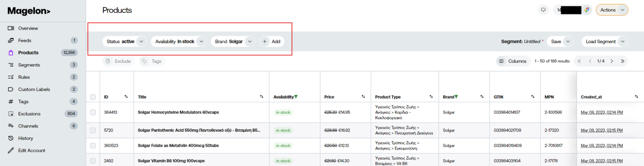Screen dimensions: 644x166
Task: Navigate to Segments section
Action: (29, 65)
